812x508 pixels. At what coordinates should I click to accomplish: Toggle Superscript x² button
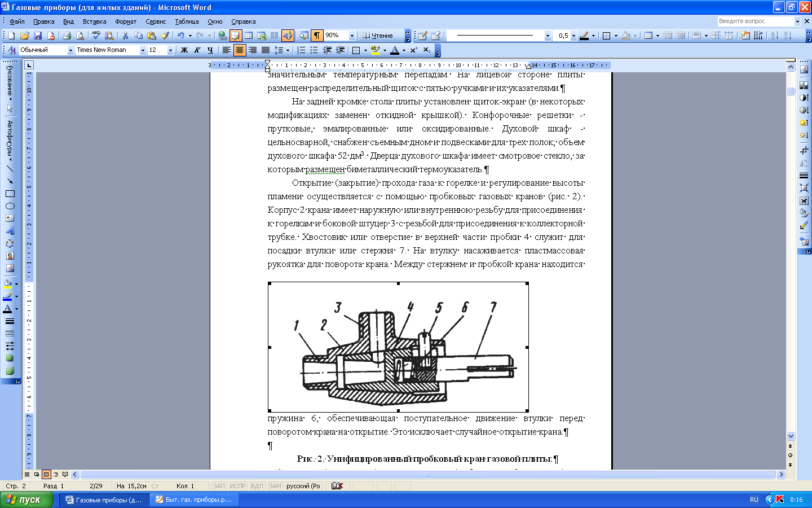pyautogui.click(x=413, y=50)
